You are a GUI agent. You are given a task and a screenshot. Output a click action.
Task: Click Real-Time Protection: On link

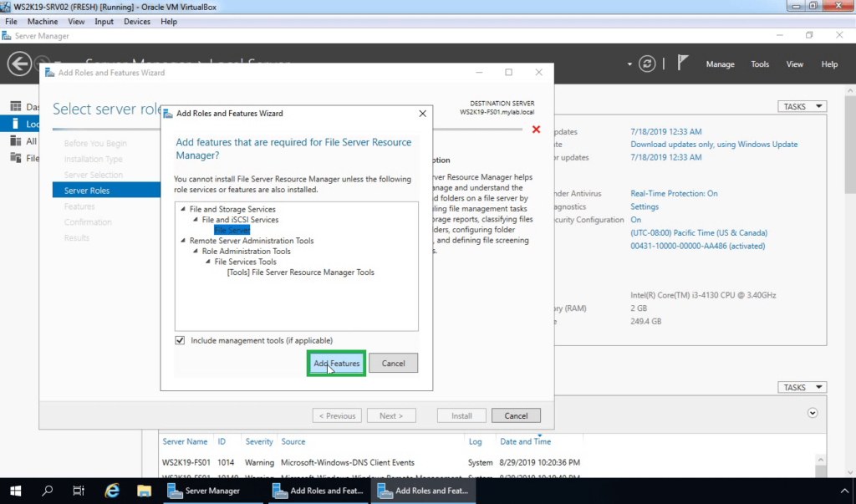tap(675, 193)
